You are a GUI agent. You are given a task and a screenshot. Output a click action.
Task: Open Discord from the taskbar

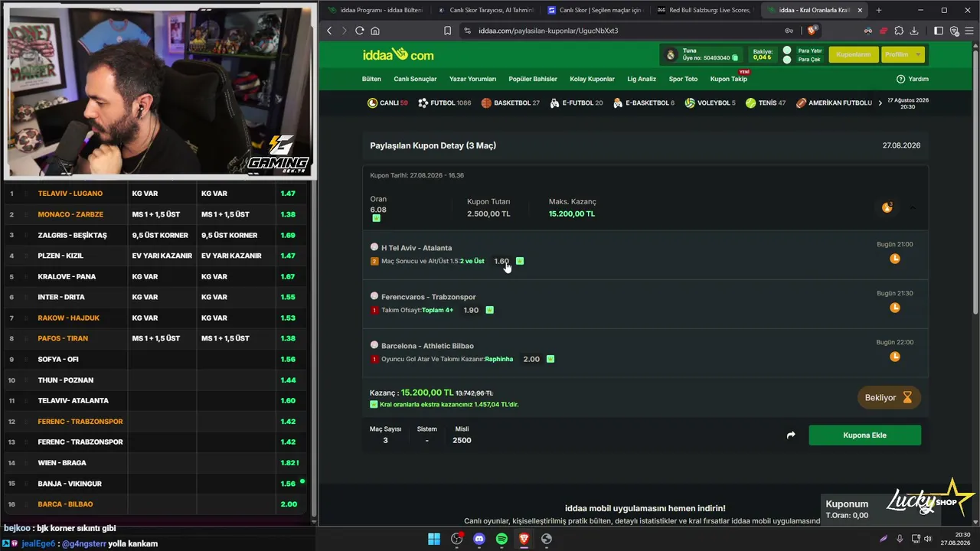[x=479, y=539]
